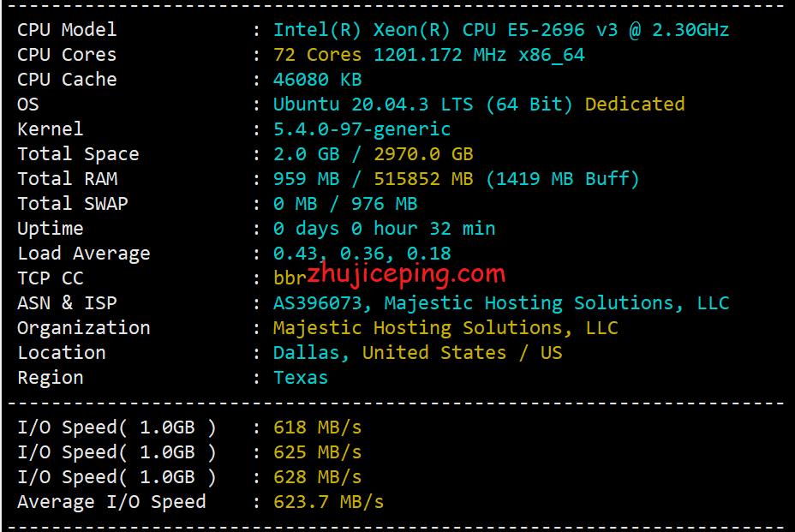Click the 46080 KB cache value
Image resolution: width=795 pixels, height=532 pixels.
click(x=317, y=80)
